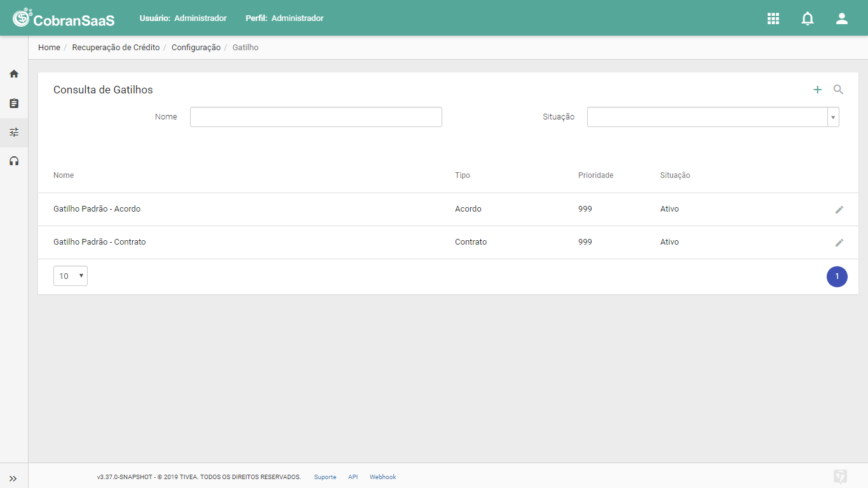The height and width of the screenshot is (488, 868).
Task: Click Perfil: Administrador in header
Action: [285, 18]
